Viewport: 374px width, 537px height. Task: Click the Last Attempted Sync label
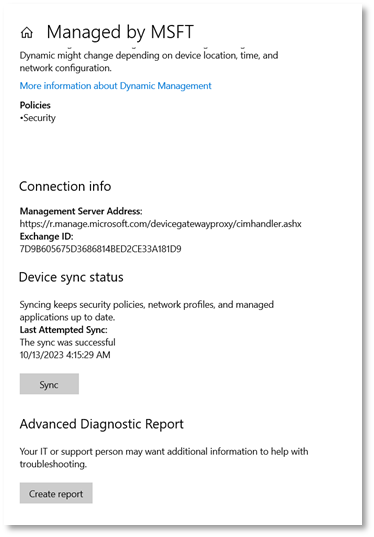point(63,330)
